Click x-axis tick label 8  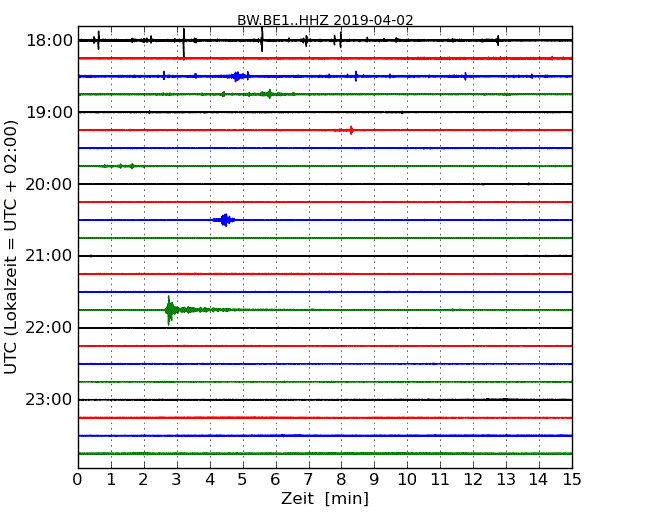tap(341, 480)
